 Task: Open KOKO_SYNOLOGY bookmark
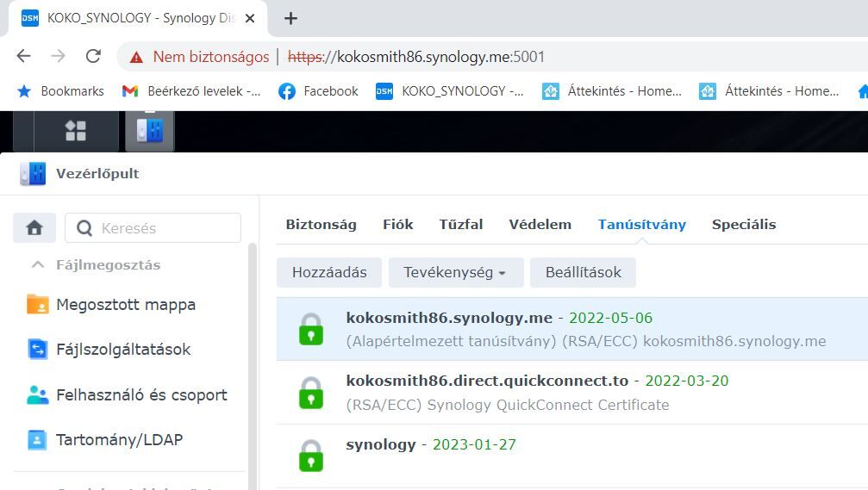(449, 91)
